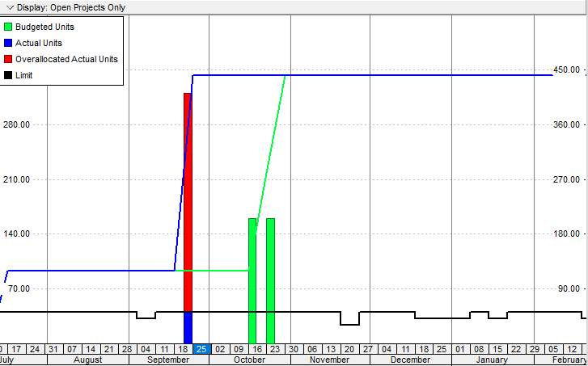The image size is (588, 366).
Task: Click the black Limit legend swatch
Action: [8, 75]
